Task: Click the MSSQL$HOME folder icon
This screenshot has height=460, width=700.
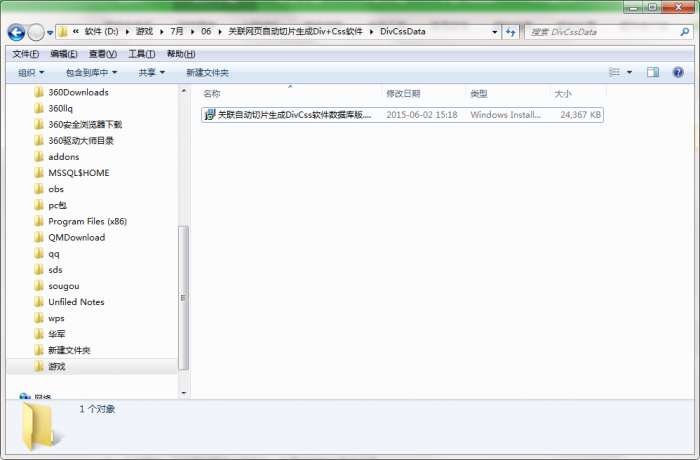Action: 39,173
